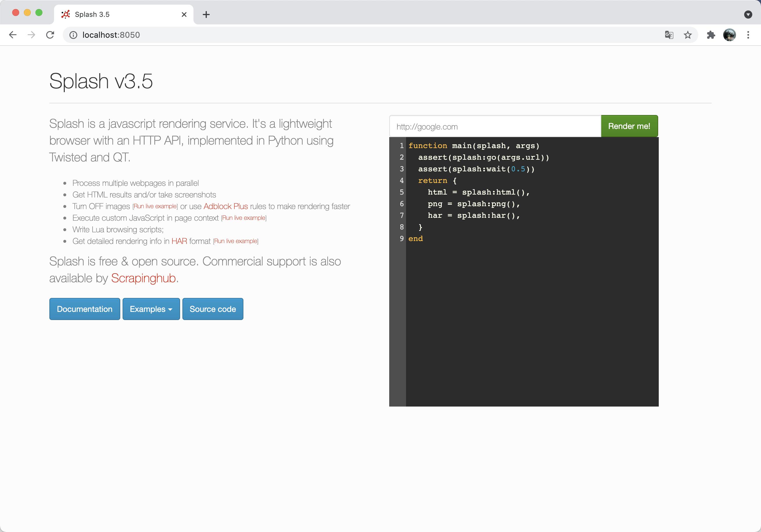
Task: Click line number 8 in the editor gutter
Action: tap(402, 227)
